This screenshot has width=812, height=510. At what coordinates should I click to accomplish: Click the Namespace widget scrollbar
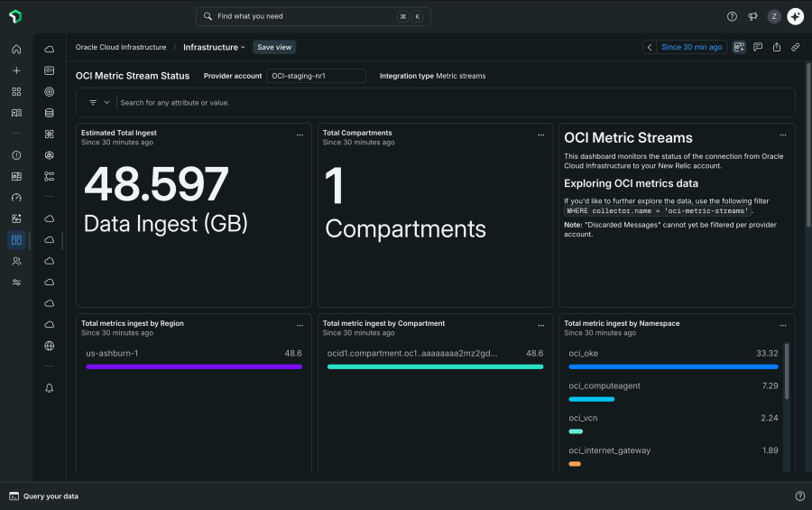[787, 371]
